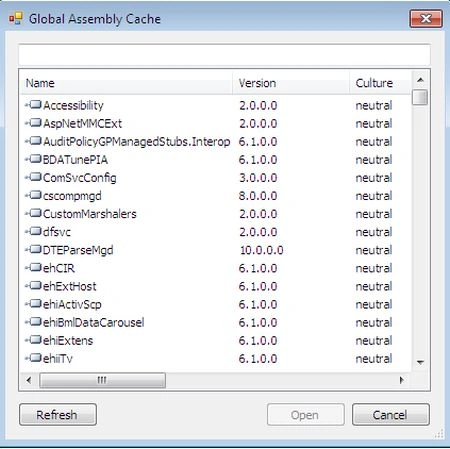Click the Cancel button
This screenshot has height=449, width=450.
(x=391, y=415)
